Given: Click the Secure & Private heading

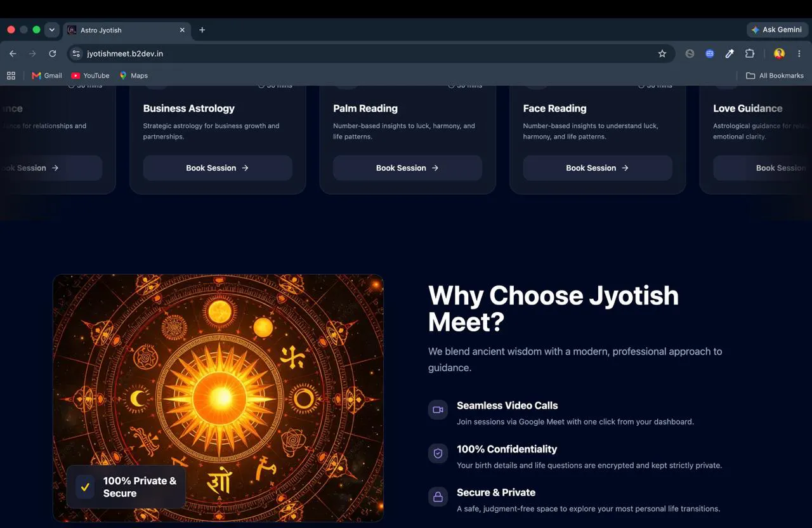Looking at the screenshot, I should point(496,492).
